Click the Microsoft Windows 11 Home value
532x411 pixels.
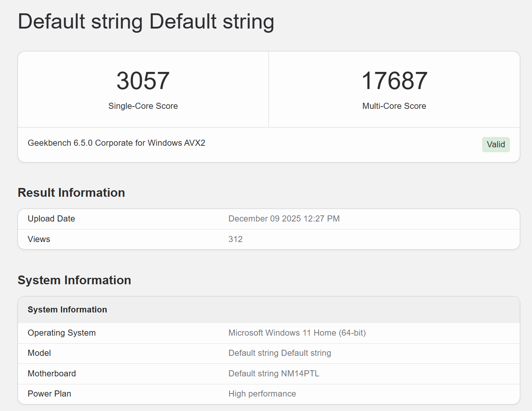297,333
